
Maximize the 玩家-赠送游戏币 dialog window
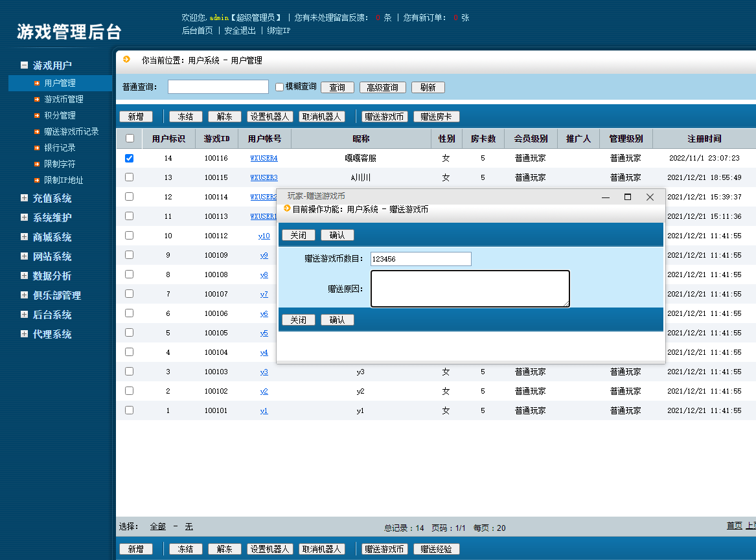627,197
